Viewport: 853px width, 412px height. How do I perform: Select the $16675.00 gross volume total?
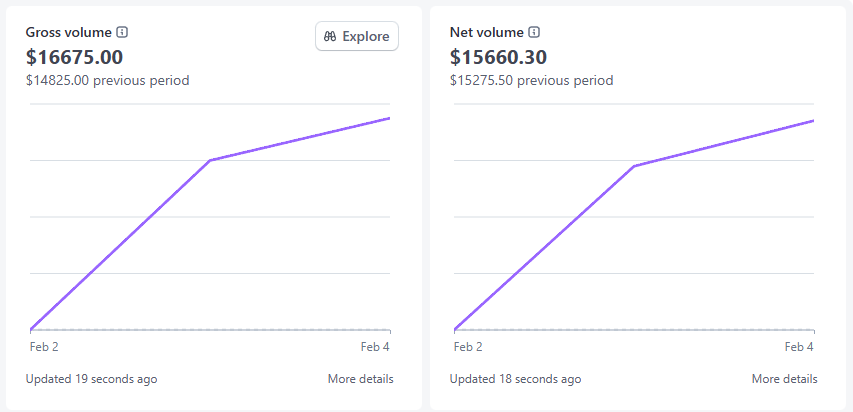(74, 57)
